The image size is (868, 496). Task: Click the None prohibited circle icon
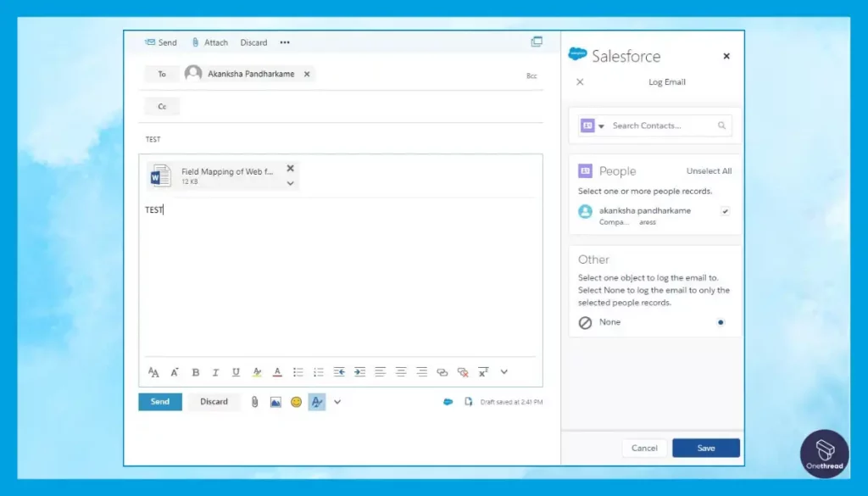tap(585, 323)
